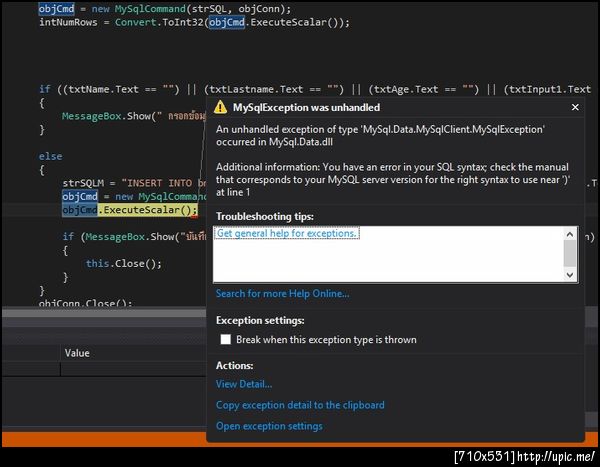The height and width of the screenshot is (467, 600).
Task: Click 'strSQLM' variable in the code
Action: pyautogui.click(x=83, y=183)
